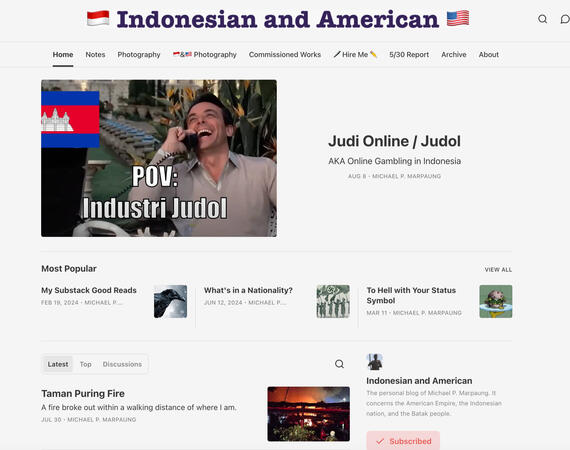Image resolution: width=570 pixels, height=450 pixels.
Task: Click the subtitle AKA Online Gambling in Indonesia
Action: pos(394,161)
